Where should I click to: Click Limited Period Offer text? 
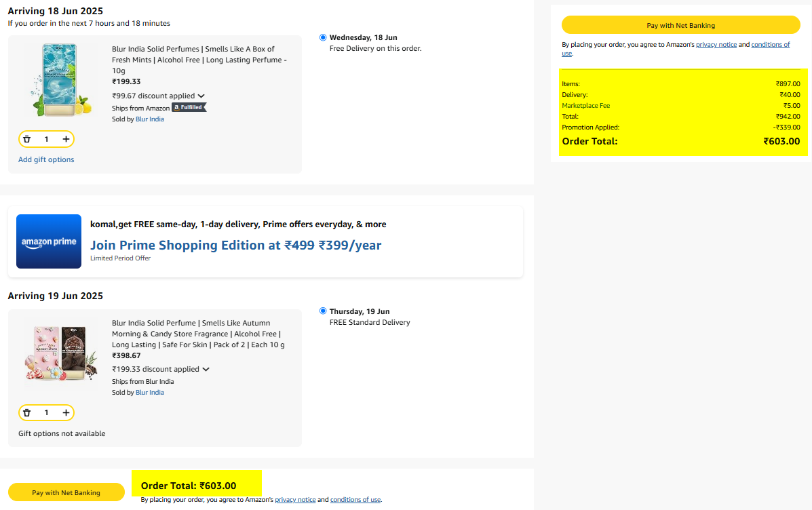[x=120, y=258]
